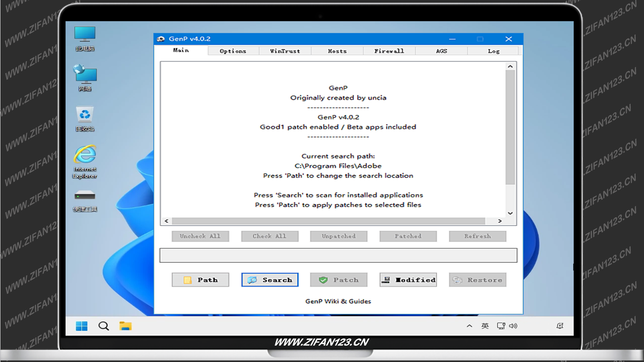Viewport: 644px width, 362px height.
Task: Switch to the Options tab
Action: pos(233,51)
